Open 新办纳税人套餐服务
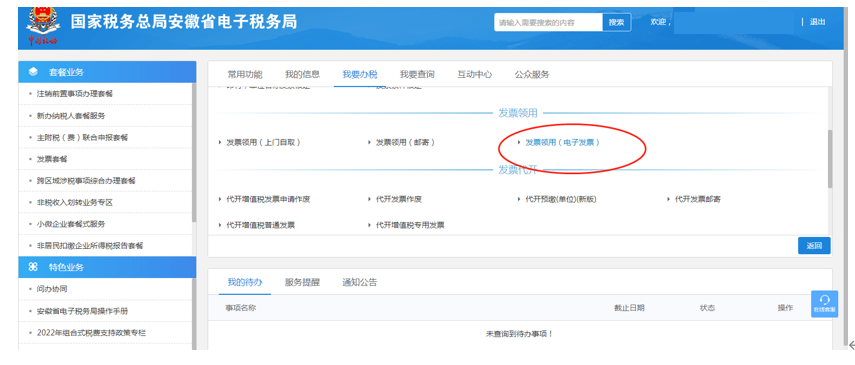This screenshot has width=855, height=365. (x=71, y=116)
